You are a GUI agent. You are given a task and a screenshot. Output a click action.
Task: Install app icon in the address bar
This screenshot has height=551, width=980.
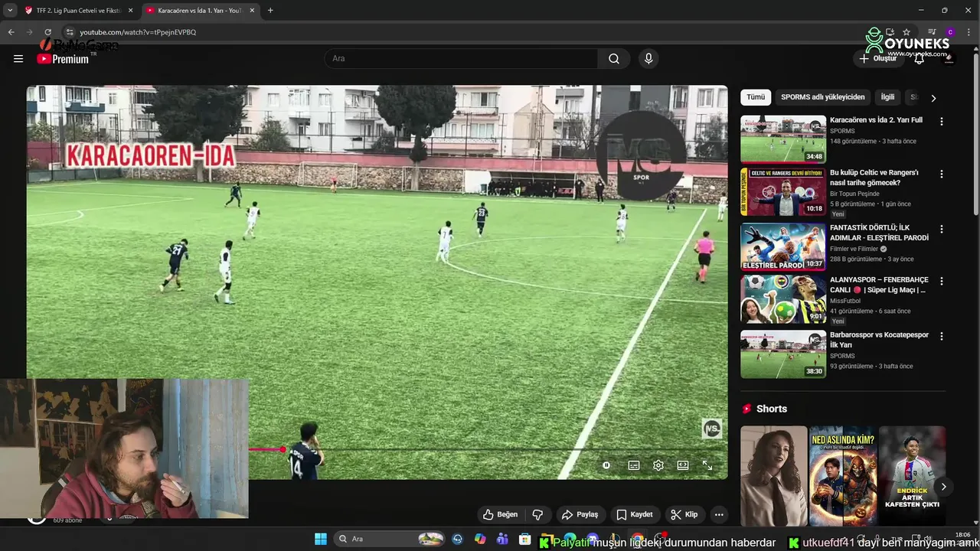(890, 32)
